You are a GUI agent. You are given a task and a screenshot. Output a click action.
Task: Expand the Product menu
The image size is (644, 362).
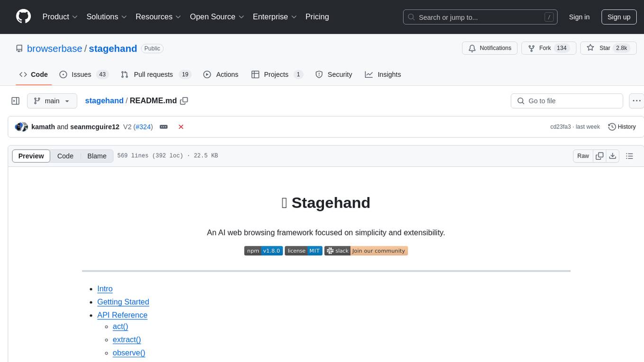pyautogui.click(x=60, y=17)
